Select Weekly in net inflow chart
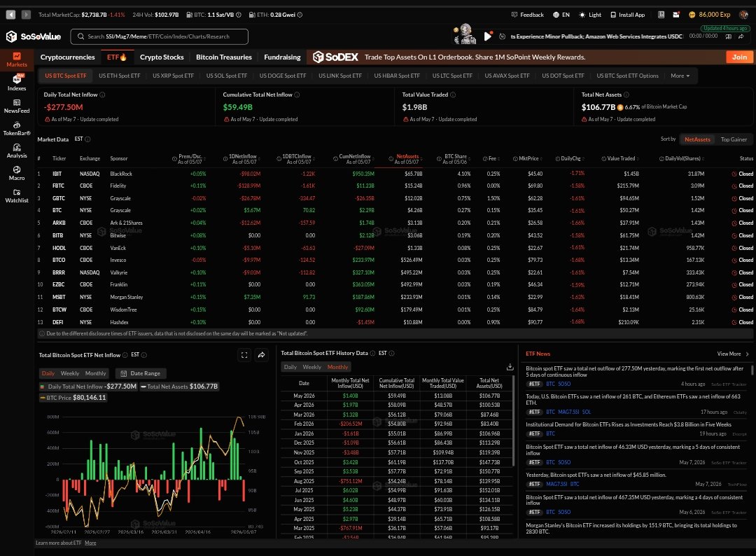Viewport: 756px width, 556px height. click(70, 373)
